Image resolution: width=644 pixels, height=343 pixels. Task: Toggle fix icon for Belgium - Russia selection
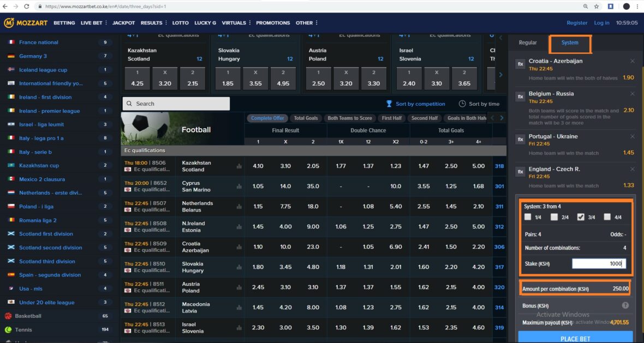click(520, 97)
